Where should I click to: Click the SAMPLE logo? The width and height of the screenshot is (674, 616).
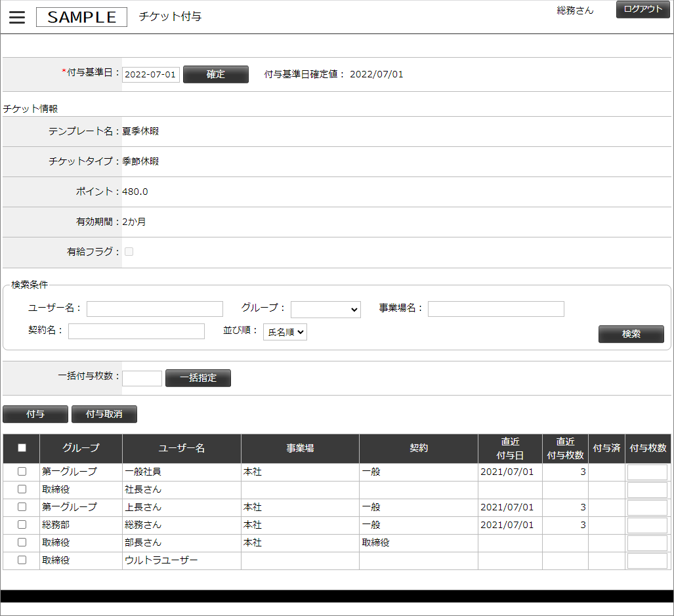pos(81,18)
